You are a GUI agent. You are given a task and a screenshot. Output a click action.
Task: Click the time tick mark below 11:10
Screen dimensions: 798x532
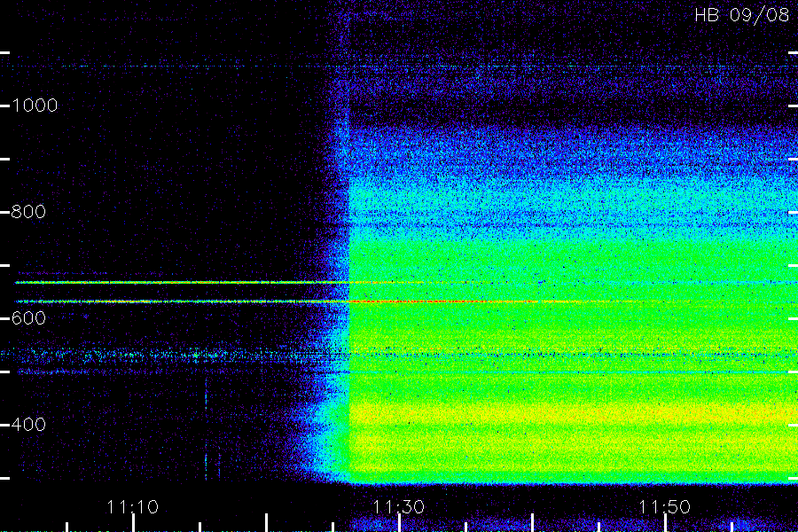coord(133,523)
